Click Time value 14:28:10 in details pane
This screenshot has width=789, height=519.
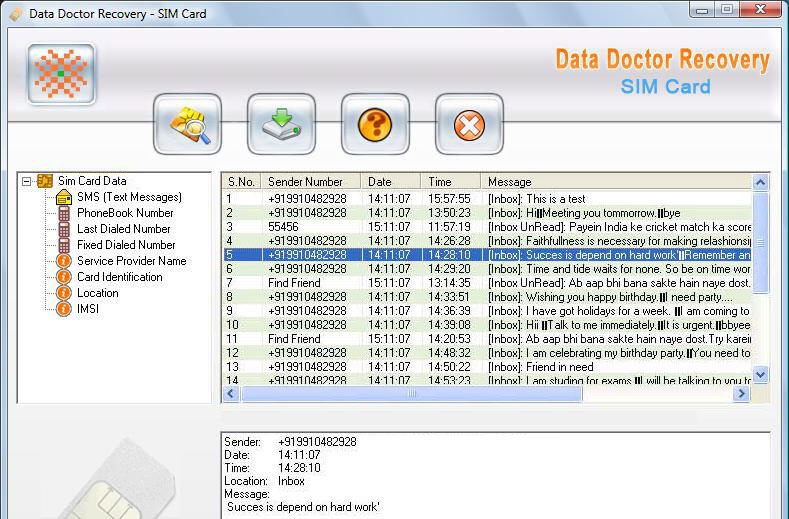click(299, 468)
